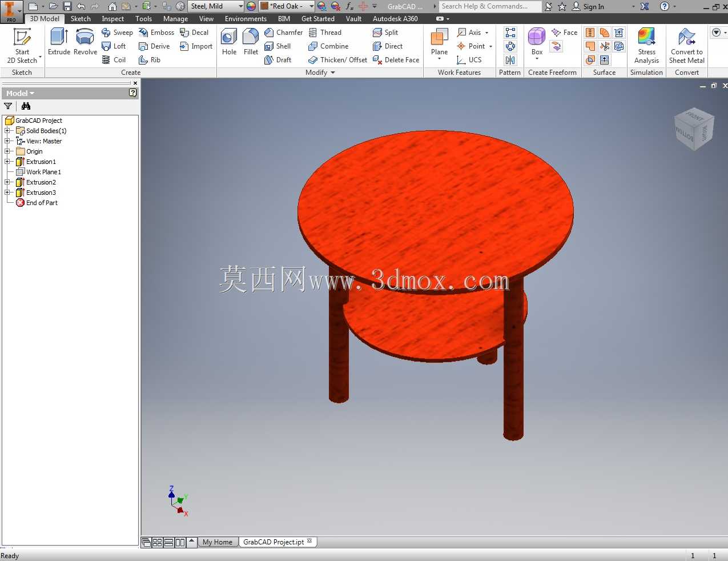728x561 pixels.
Task: Select End of Part marker
Action: pyautogui.click(x=37, y=203)
